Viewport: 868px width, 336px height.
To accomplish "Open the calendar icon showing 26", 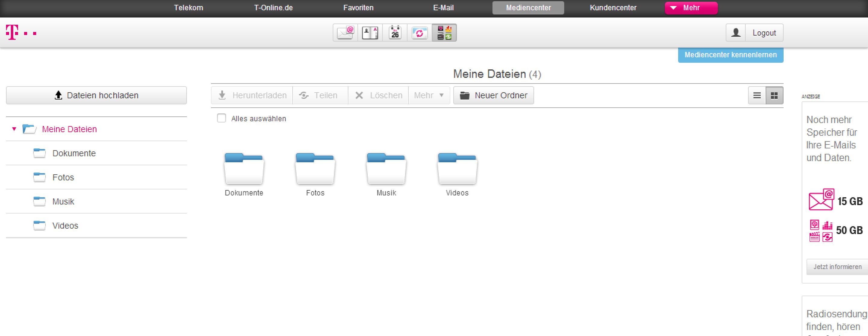I will click(395, 33).
